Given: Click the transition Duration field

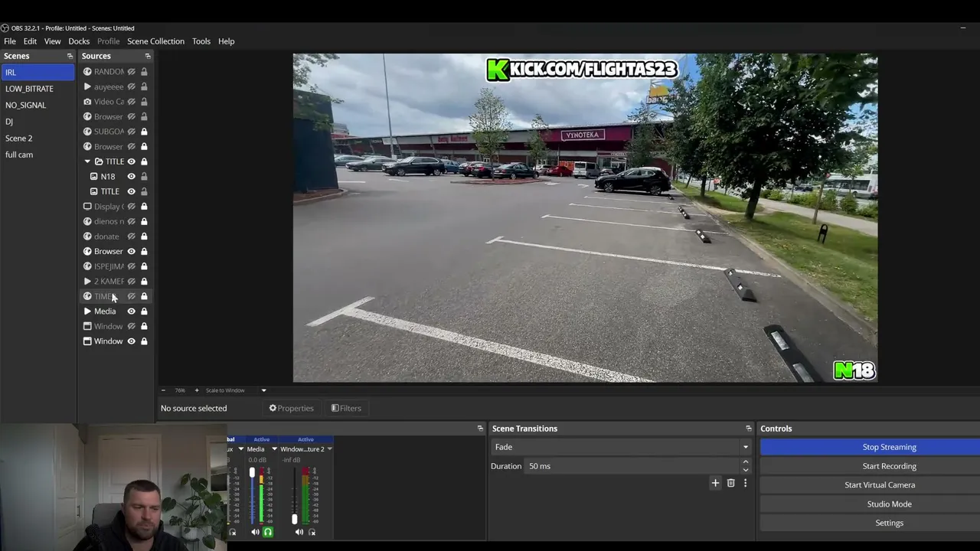Looking at the screenshot, I should click(632, 466).
